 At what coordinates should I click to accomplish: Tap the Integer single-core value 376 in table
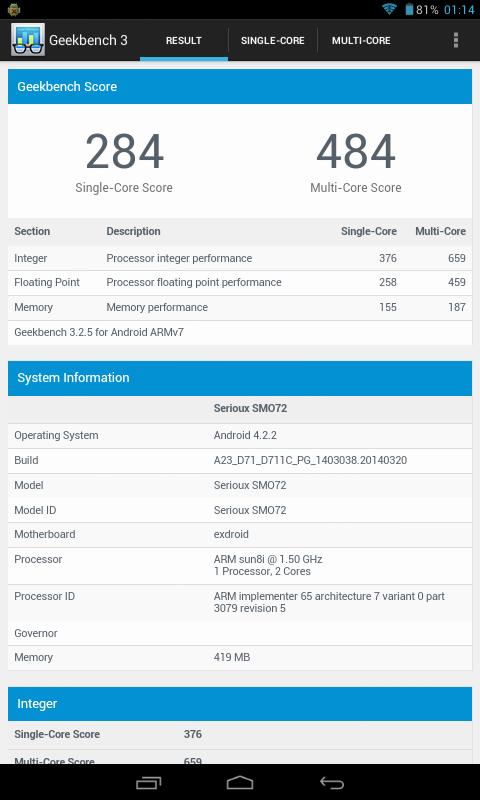pos(388,258)
